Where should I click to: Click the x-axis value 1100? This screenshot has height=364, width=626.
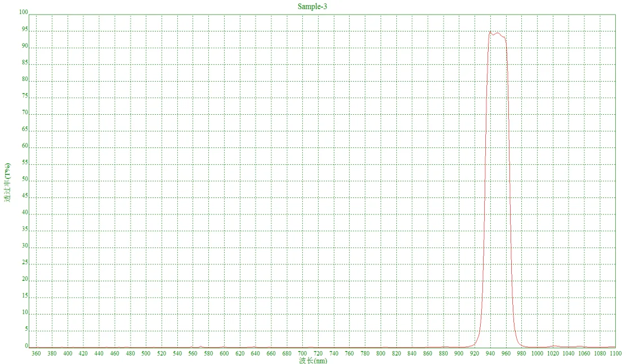click(615, 353)
